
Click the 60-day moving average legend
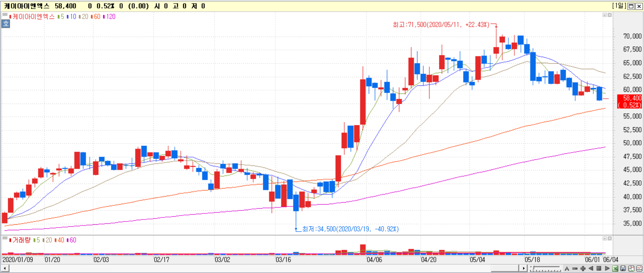[96, 17]
